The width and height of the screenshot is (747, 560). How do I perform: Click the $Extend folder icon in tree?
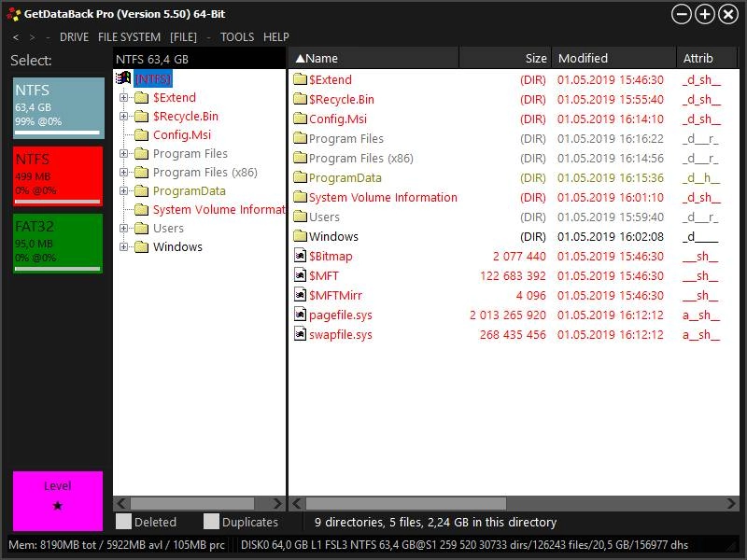(x=142, y=98)
